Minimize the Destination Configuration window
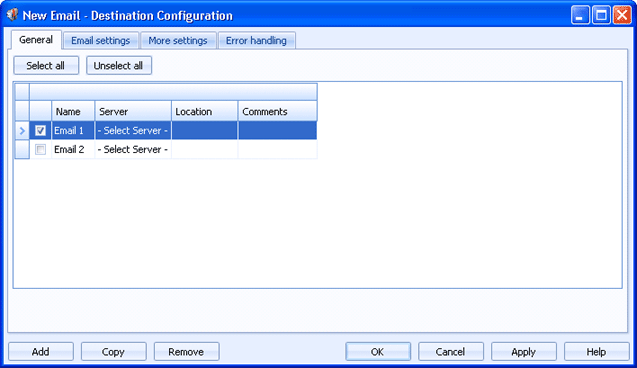The height and width of the screenshot is (368, 637). tap(580, 15)
